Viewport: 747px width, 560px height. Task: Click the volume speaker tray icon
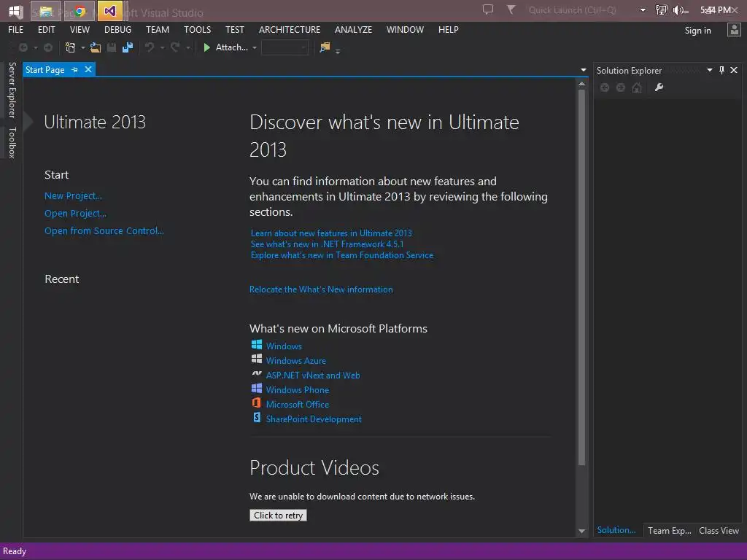[x=680, y=10]
